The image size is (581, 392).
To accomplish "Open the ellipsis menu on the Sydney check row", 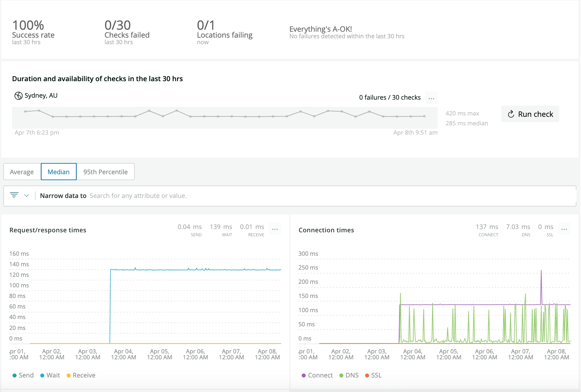I will click(x=431, y=97).
